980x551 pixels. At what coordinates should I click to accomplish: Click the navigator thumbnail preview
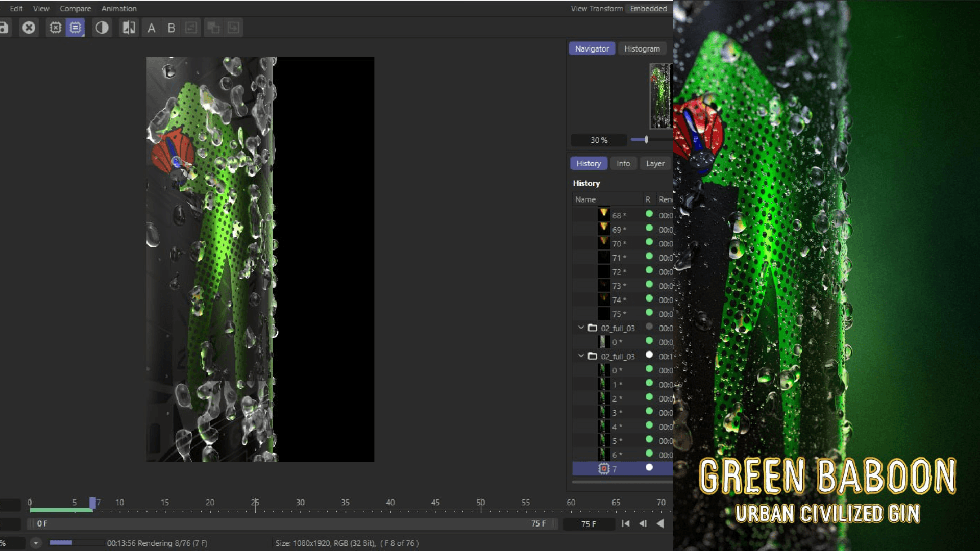tap(660, 96)
